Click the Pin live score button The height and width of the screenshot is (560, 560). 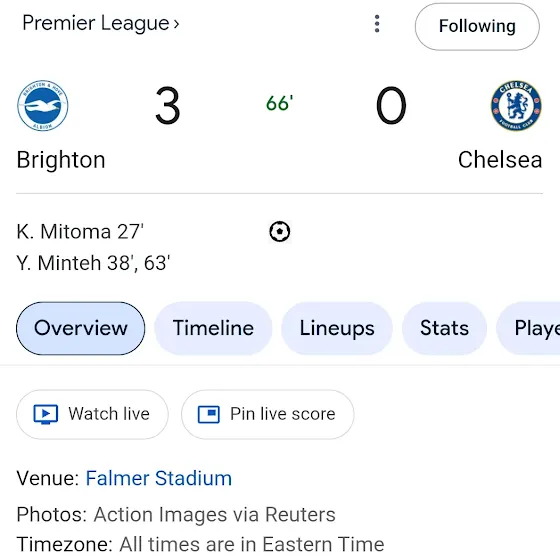click(268, 414)
